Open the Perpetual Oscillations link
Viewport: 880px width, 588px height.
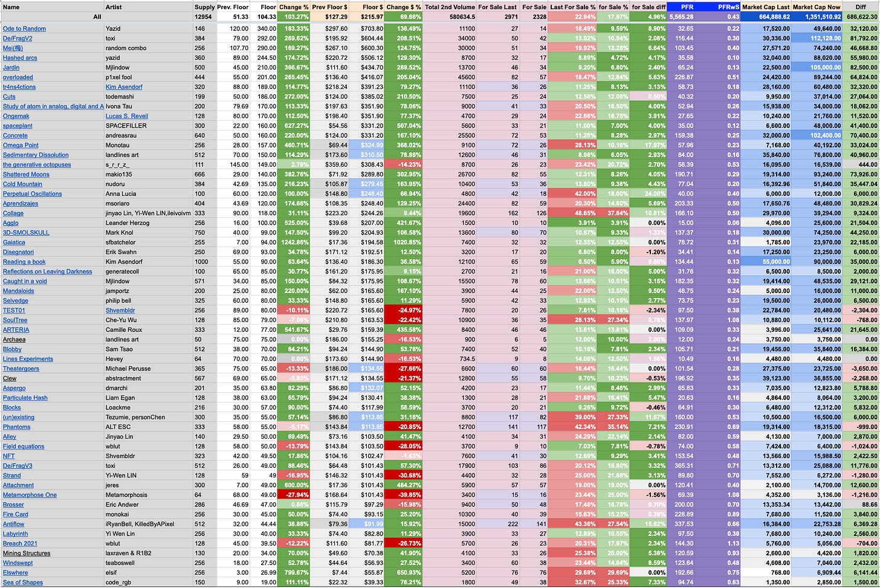point(32,193)
